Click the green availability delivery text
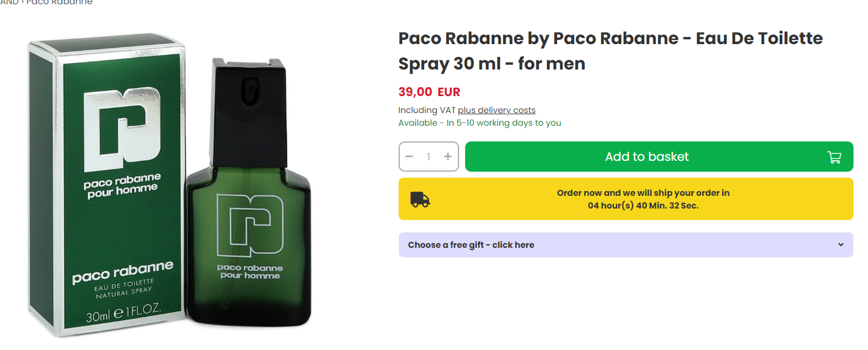Image resolution: width=868 pixels, height=350 pixels. pyautogui.click(x=479, y=123)
